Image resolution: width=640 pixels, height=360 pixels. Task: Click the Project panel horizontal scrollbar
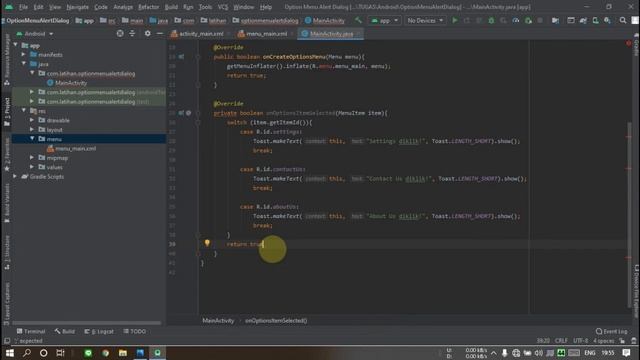[x=86, y=323]
